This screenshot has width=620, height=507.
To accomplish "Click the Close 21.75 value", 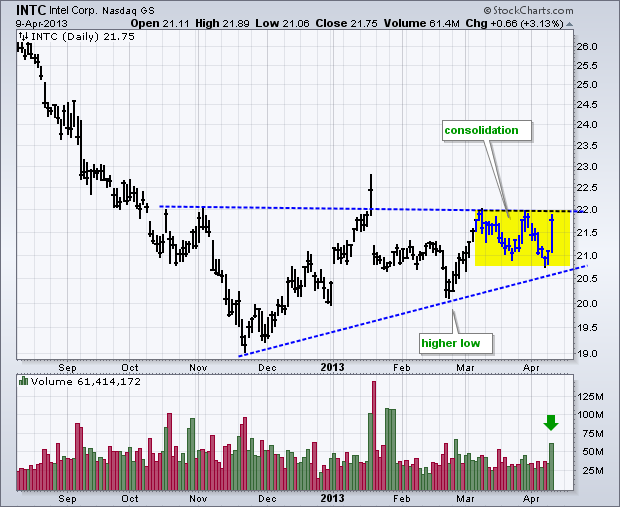I will point(346,23).
